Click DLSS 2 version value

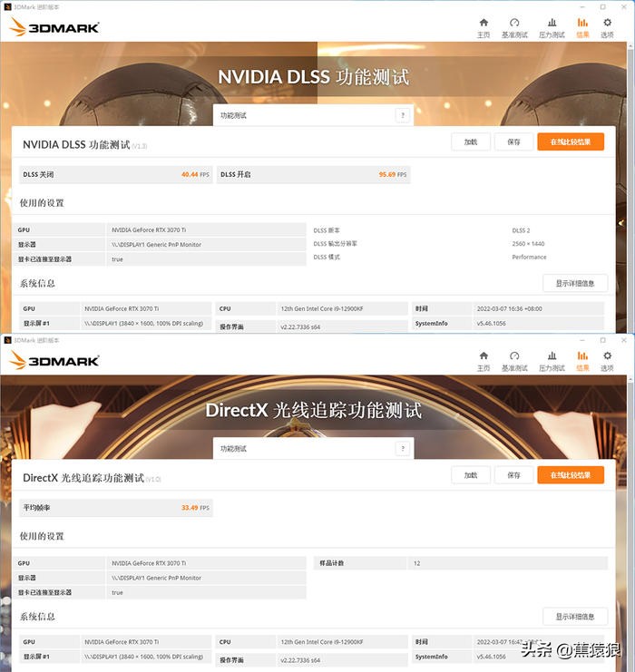coord(521,230)
